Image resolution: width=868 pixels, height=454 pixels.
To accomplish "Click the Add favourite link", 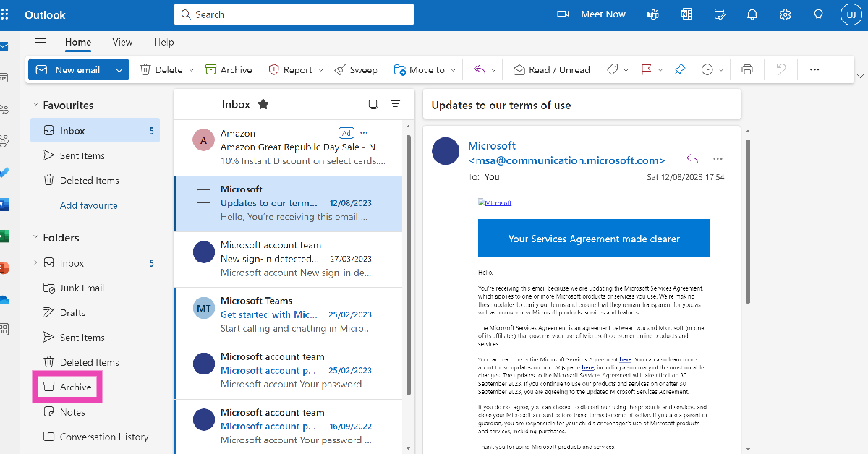I will [88, 205].
